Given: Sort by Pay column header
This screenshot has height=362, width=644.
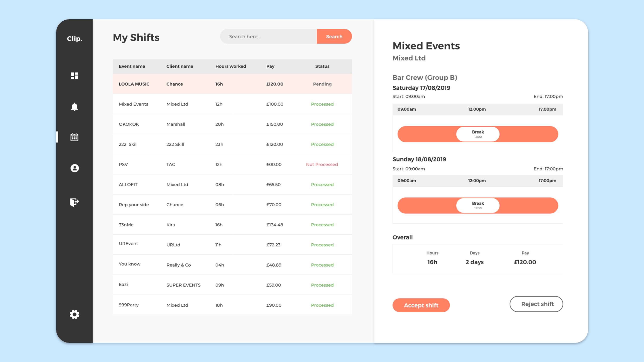Looking at the screenshot, I should tap(270, 66).
